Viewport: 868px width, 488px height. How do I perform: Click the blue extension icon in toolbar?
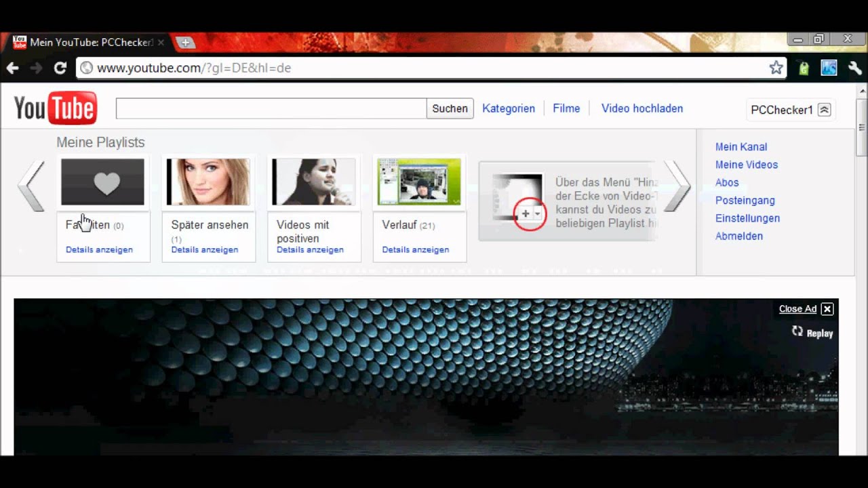point(829,68)
